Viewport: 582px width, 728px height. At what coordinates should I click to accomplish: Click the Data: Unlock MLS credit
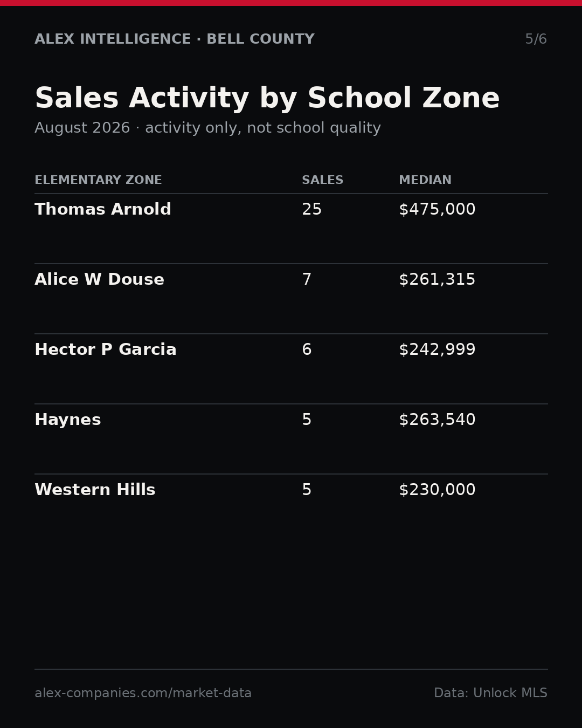coord(490,693)
